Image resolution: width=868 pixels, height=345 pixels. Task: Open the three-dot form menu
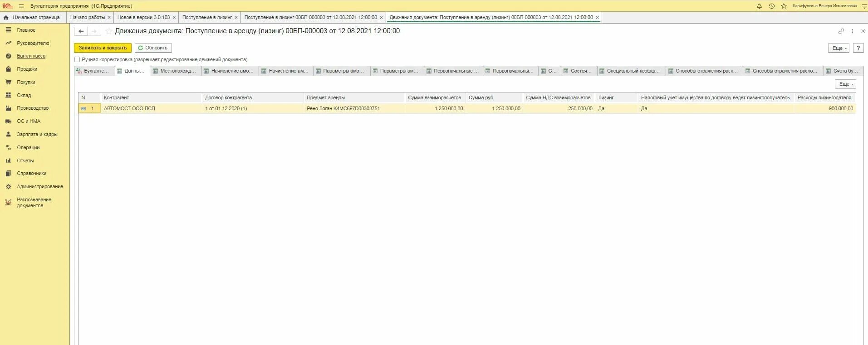point(852,31)
